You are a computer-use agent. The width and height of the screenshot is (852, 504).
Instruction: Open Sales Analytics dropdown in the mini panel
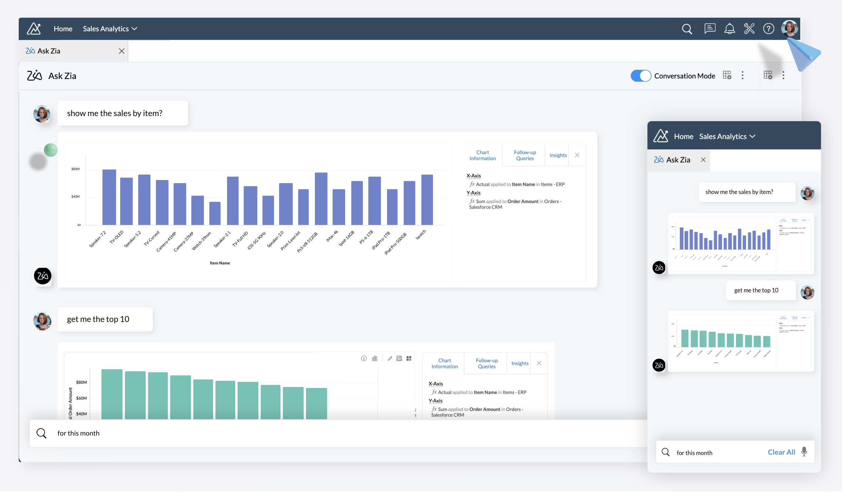click(727, 136)
